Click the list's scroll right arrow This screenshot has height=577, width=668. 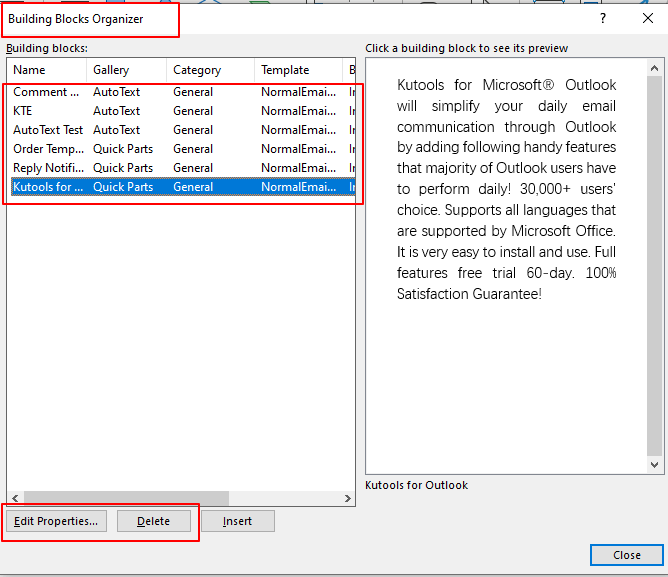click(348, 498)
